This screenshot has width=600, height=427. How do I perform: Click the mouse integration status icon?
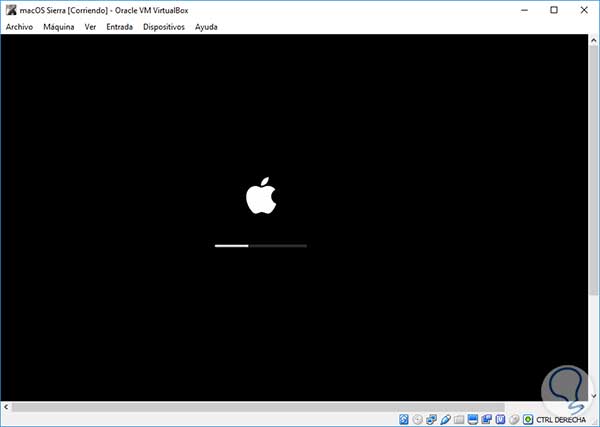coord(514,419)
